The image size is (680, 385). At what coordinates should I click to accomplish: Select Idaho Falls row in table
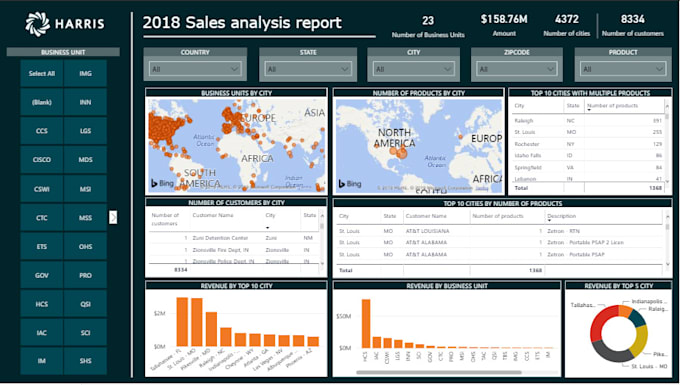tap(588, 155)
